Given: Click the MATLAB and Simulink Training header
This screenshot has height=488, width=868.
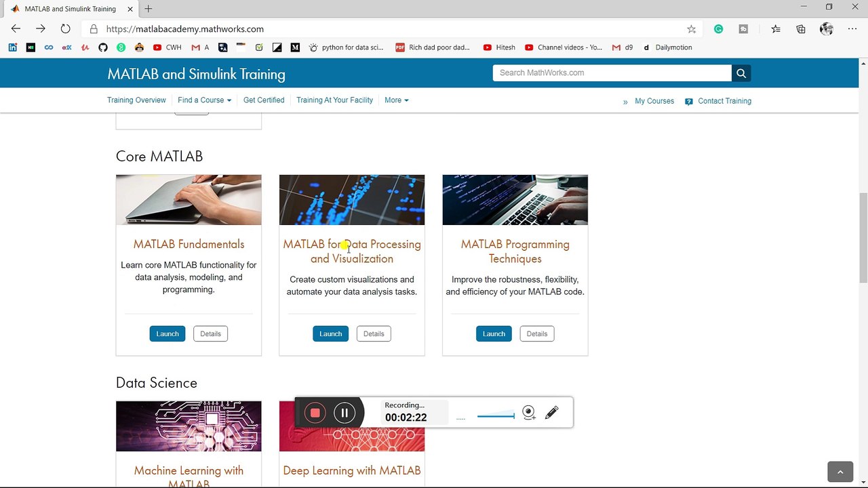Looking at the screenshot, I should pos(196,74).
